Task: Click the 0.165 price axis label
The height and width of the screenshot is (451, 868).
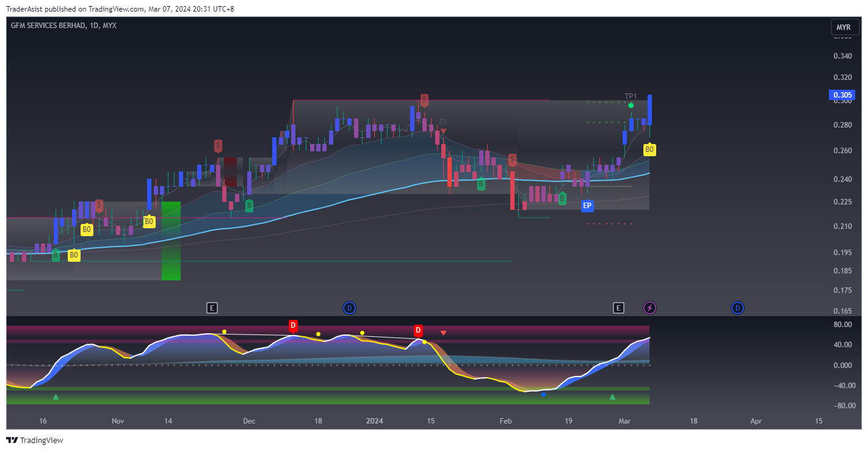Action: coord(842,311)
